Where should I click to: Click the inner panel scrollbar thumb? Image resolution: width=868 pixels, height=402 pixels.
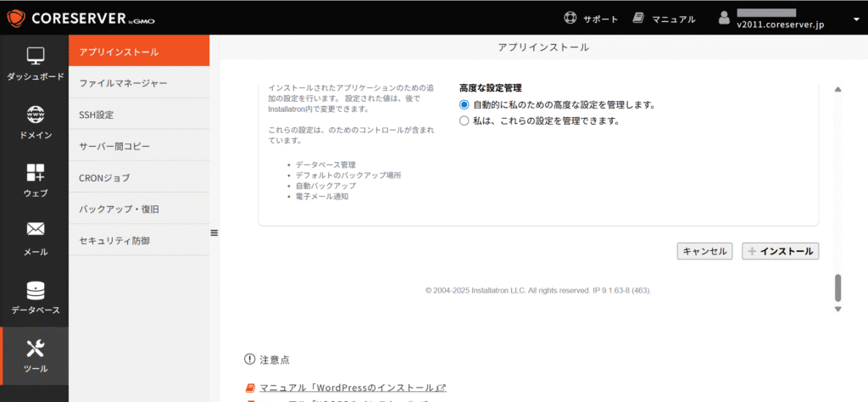click(837, 288)
